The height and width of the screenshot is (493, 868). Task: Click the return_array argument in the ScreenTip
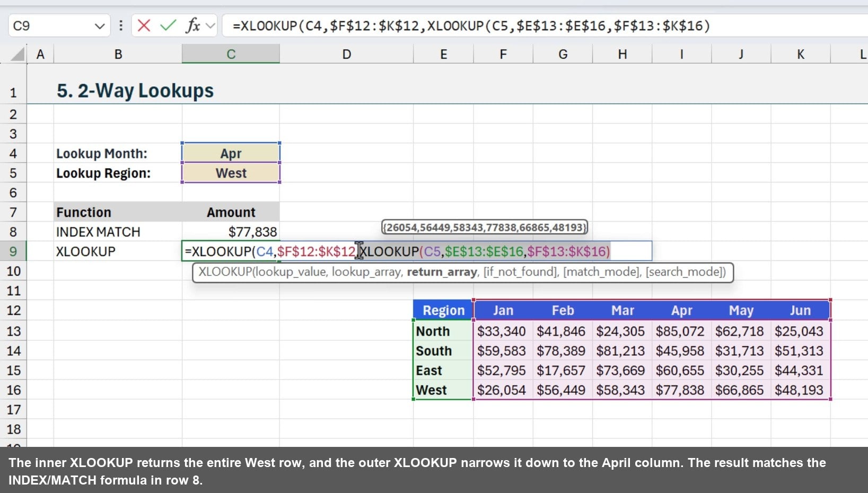443,272
